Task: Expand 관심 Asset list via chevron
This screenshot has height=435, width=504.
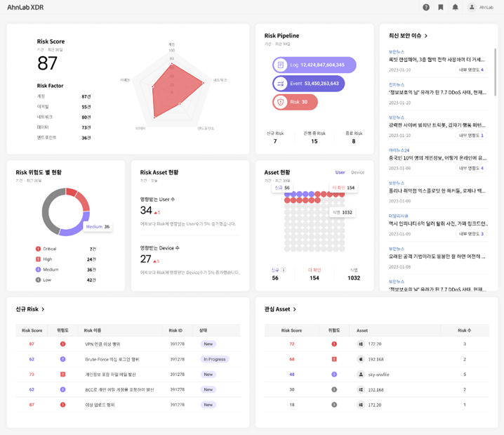Action: pyautogui.click(x=294, y=309)
